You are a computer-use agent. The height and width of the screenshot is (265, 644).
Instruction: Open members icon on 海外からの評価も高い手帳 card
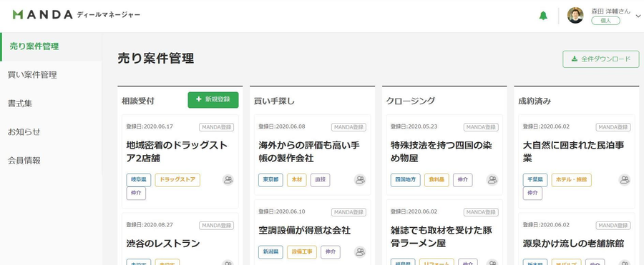pos(360,180)
